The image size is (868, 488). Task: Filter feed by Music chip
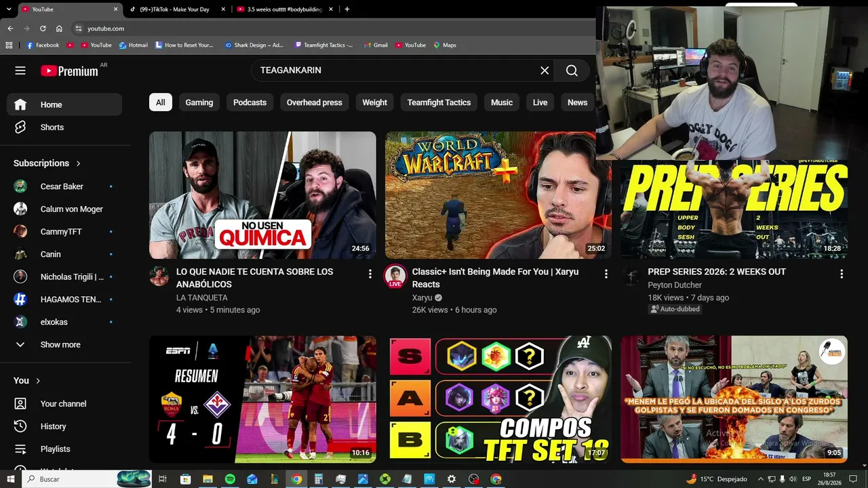[502, 102]
